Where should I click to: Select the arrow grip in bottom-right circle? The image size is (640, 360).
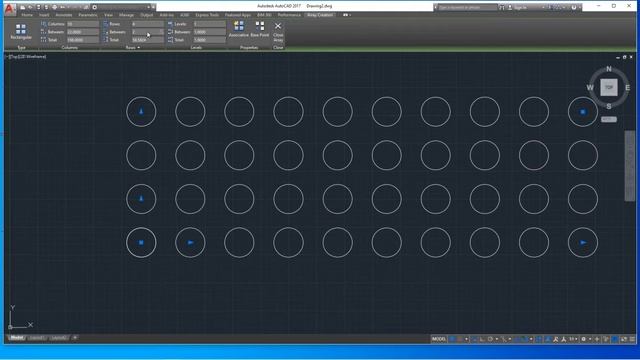583,242
